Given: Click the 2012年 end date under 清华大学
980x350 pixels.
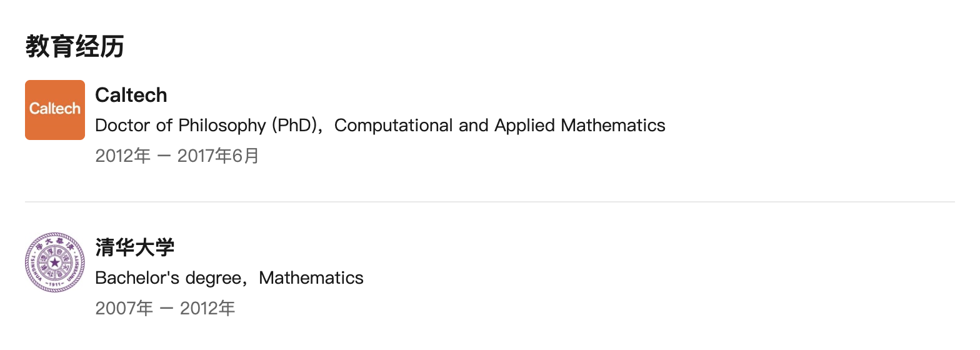Looking at the screenshot, I should 207,309.
